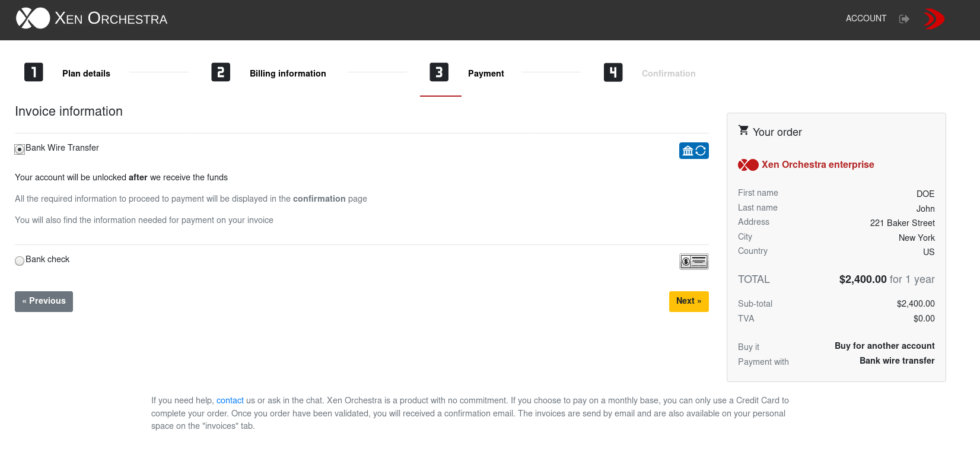980x452 pixels.
Task: Click the Buy for another account value
Action: 884,346
